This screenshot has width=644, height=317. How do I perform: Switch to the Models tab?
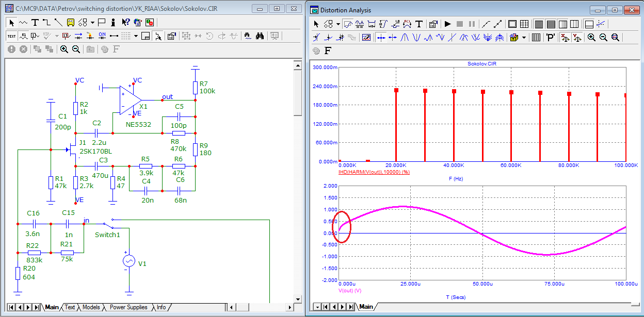click(91, 307)
